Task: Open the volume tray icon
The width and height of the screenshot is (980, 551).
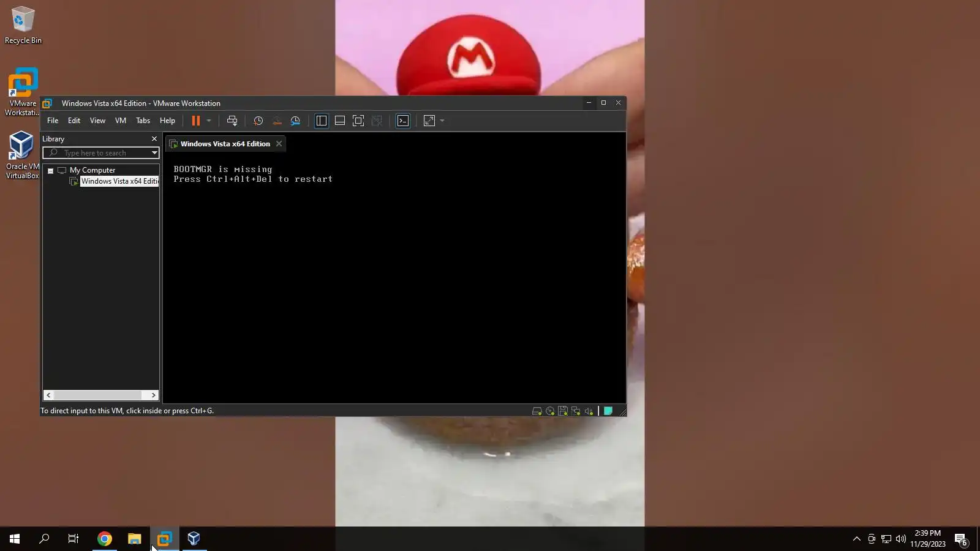Action: (901, 539)
